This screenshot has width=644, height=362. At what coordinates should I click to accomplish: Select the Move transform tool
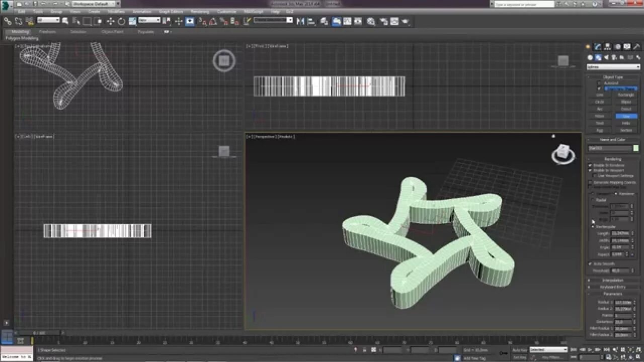click(110, 21)
